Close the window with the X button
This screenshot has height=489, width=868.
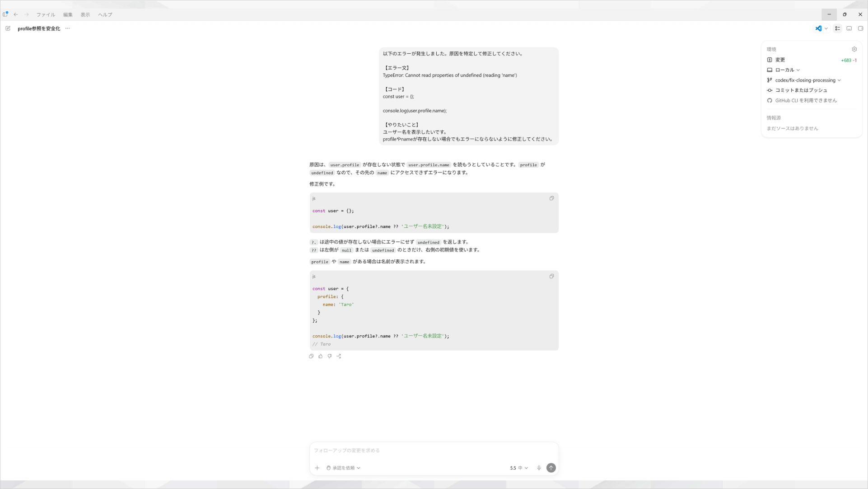tap(860, 14)
